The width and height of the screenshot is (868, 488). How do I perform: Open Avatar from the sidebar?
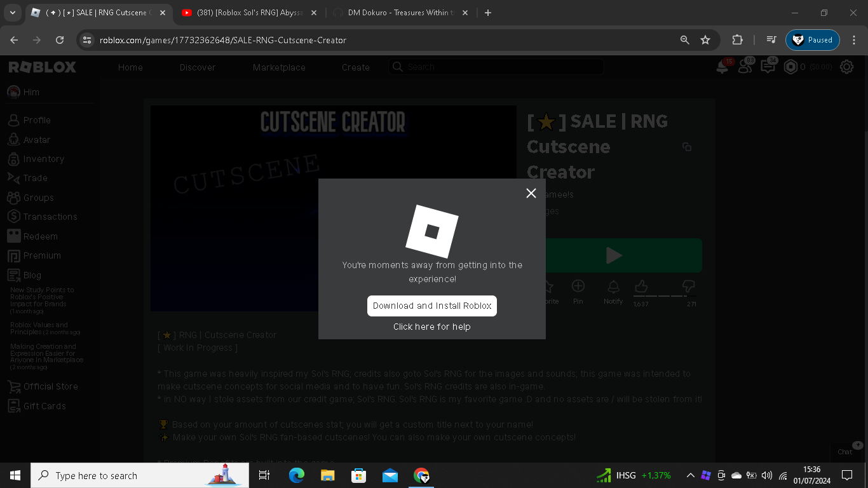point(29,140)
